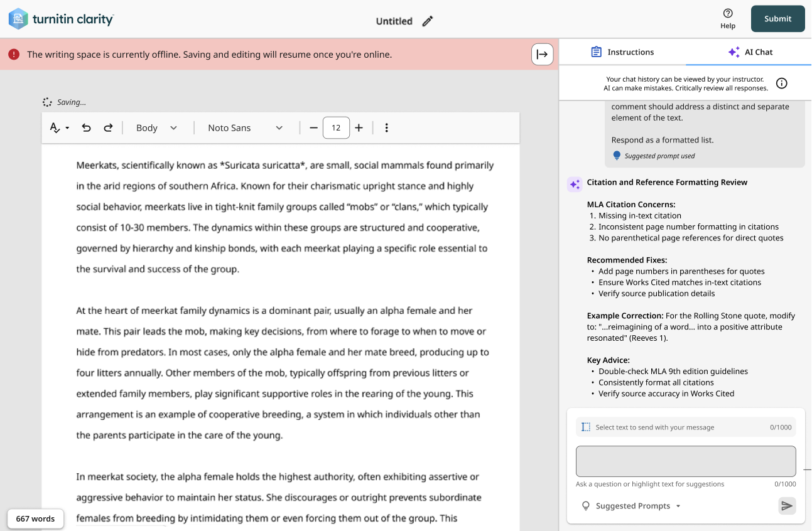Open the Body paragraph style dropdown
Viewport: 812px width, 531px height.
click(x=157, y=128)
